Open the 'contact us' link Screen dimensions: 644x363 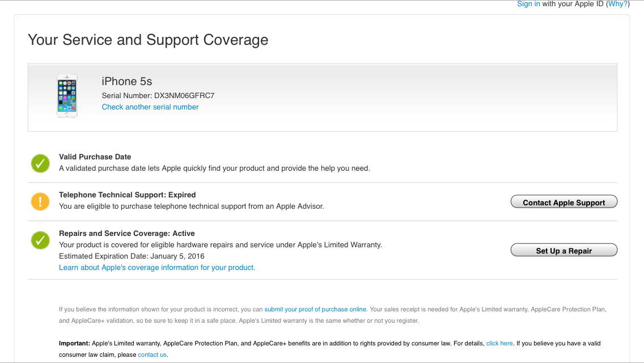(x=152, y=355)
